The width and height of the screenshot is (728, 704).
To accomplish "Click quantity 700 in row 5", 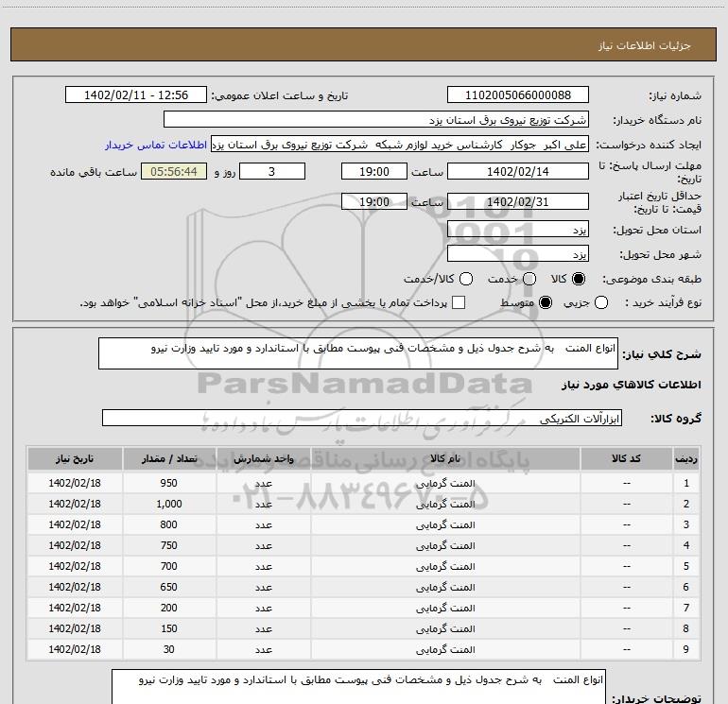I will click(169, 566).
